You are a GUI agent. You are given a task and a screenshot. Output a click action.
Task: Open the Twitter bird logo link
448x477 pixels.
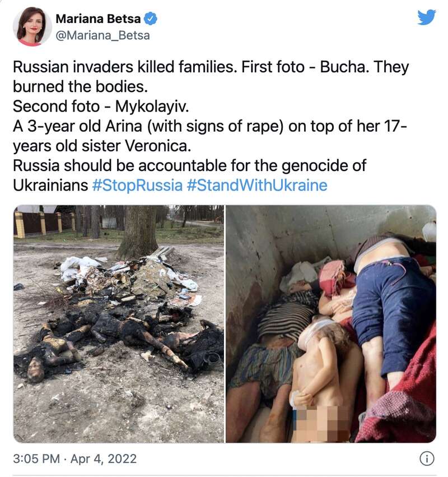click(x=426, y=17)
